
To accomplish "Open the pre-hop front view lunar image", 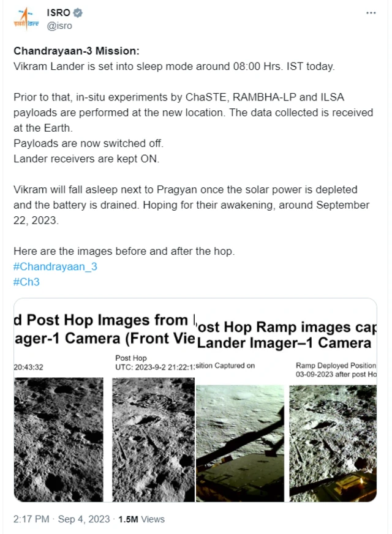I will tap(59, 439).
